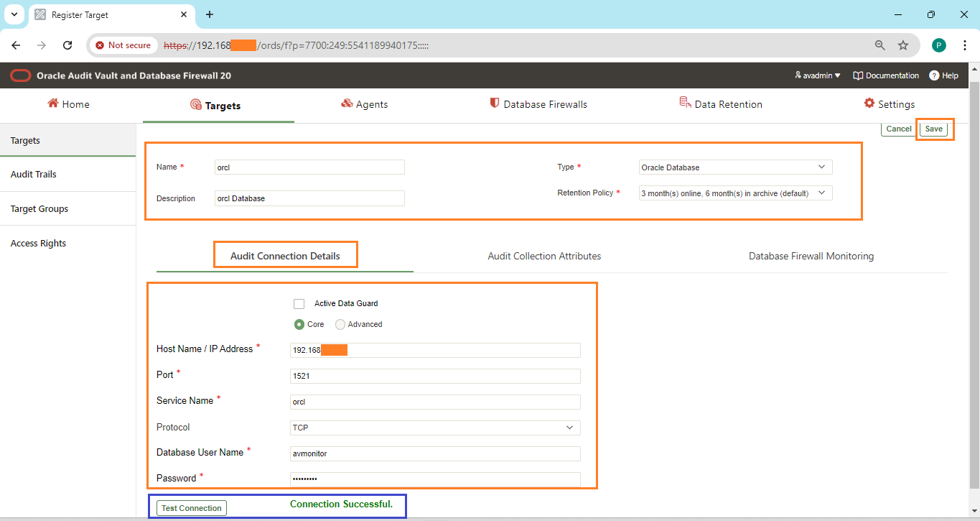Click browser forward arrow
Screen dimensions: 980x521
pos(42,45)
